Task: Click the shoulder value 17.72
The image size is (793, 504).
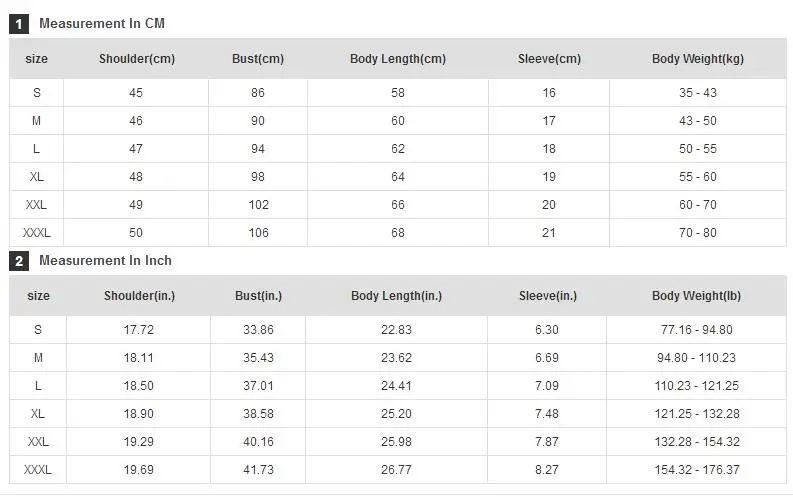Action: 139,330
